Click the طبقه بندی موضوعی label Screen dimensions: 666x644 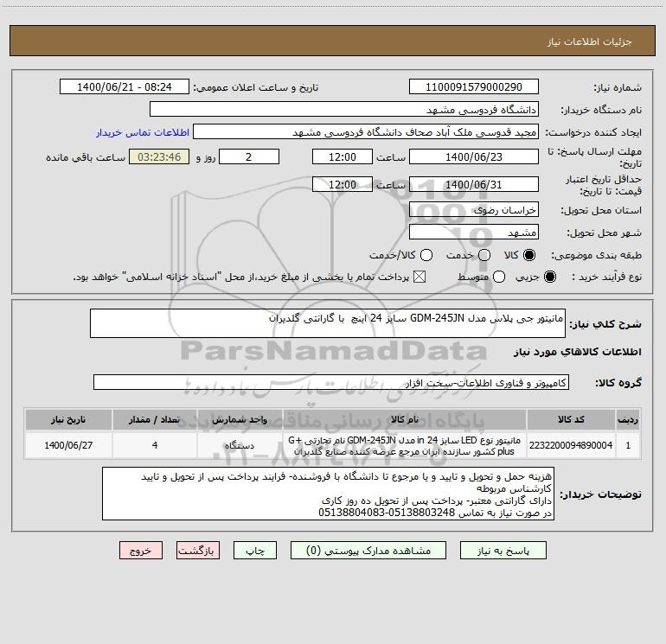596,255
